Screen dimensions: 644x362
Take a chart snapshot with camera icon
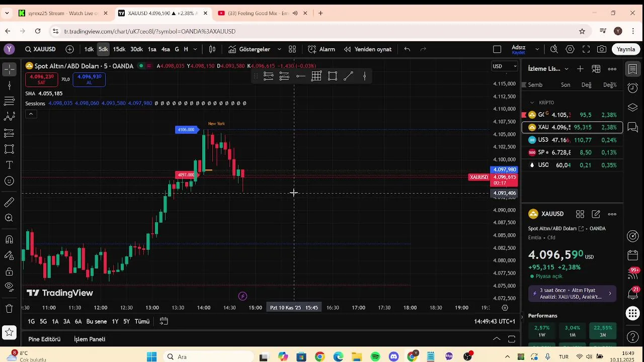pyautogui.click(x=602, y=49)
